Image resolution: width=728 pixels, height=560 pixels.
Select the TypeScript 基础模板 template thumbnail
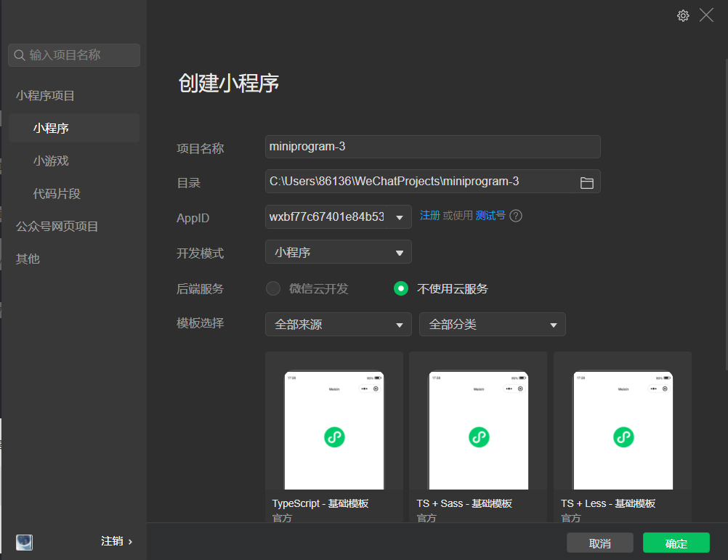[334, 430]
